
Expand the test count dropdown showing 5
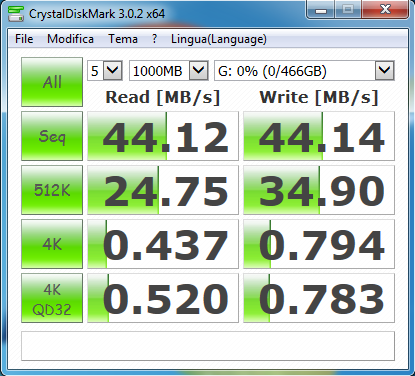coord(113,70)
